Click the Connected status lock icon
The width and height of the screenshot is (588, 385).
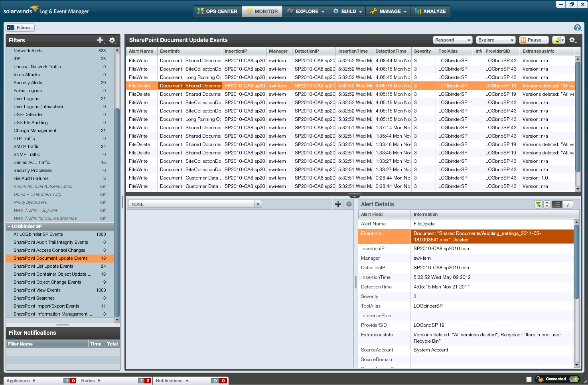[539, 379]
